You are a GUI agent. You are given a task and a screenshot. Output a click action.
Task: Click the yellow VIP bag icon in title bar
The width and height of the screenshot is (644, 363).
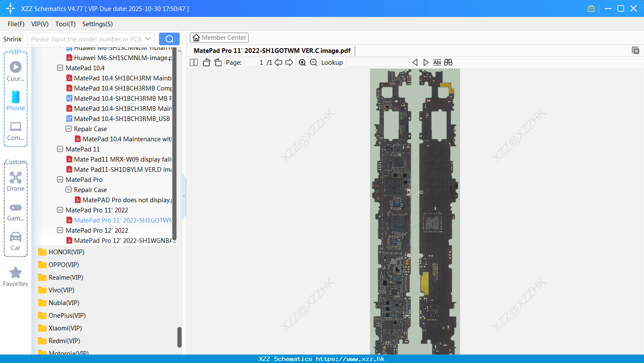click(591, 8)
